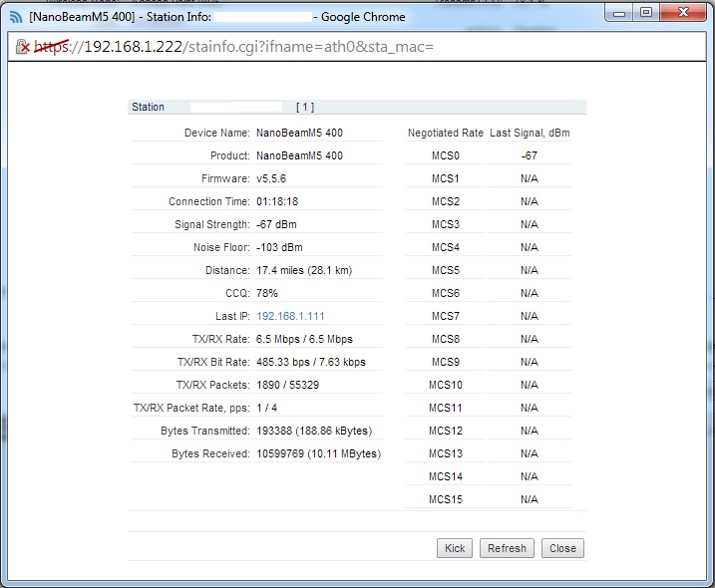Viewport: 715px width, 588px height.
Task: Click the Last IP: label
Action: point(232,316)
